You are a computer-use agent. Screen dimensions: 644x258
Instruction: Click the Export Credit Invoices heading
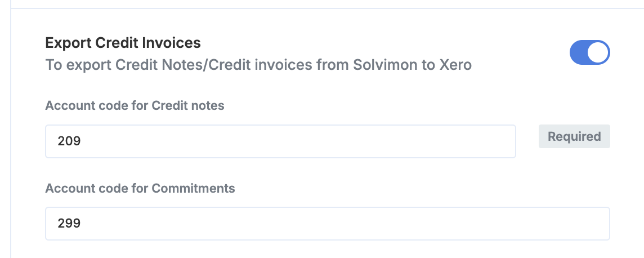123,42
